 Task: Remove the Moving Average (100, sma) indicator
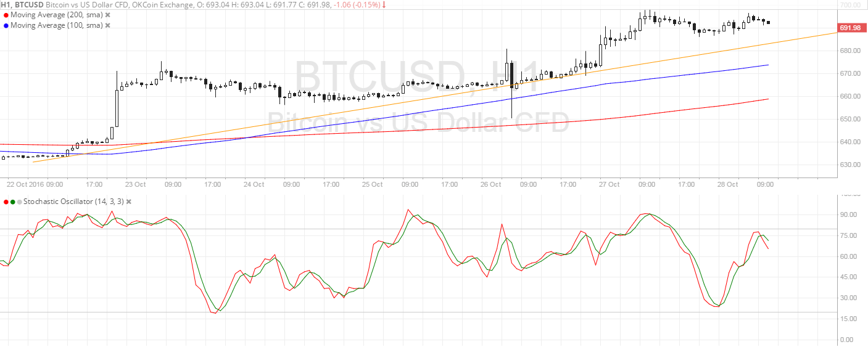(108, 26)
